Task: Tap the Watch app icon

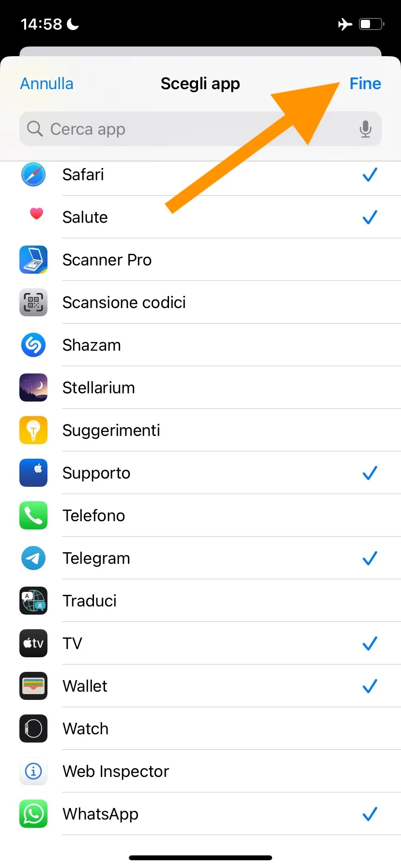Action: point(33,728)
